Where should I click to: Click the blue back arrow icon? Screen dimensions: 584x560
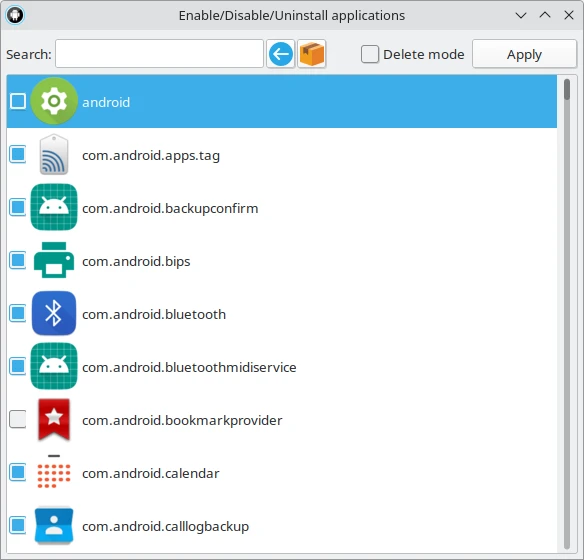pos(280,54)
